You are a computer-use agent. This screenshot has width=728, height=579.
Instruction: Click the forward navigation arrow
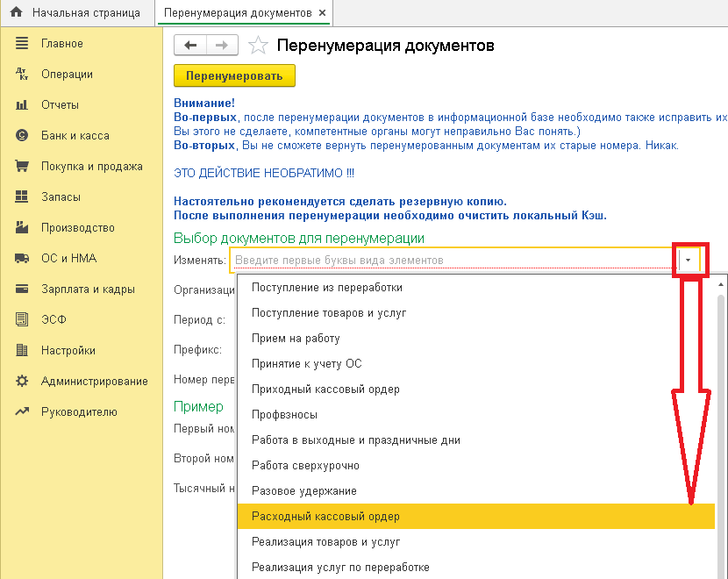coord(222,46)
